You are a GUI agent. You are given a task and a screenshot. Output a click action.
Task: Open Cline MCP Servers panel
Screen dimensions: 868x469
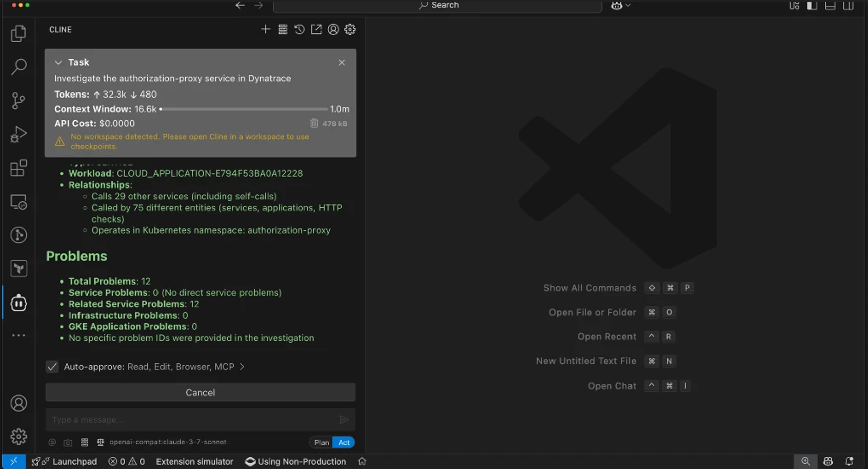pos(283,29)
